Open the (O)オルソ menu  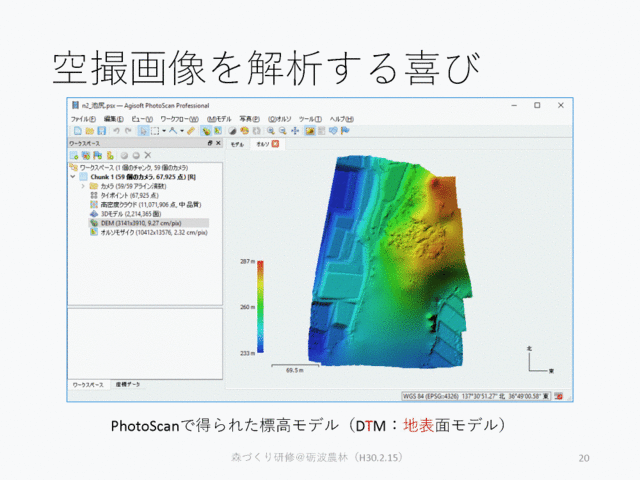tap(280, 119)
